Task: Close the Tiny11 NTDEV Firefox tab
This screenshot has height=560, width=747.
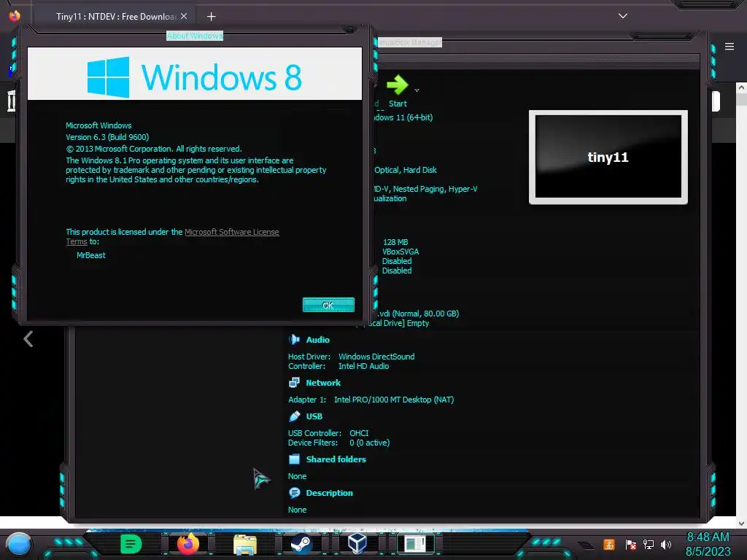Action: [x=184, y=16]
